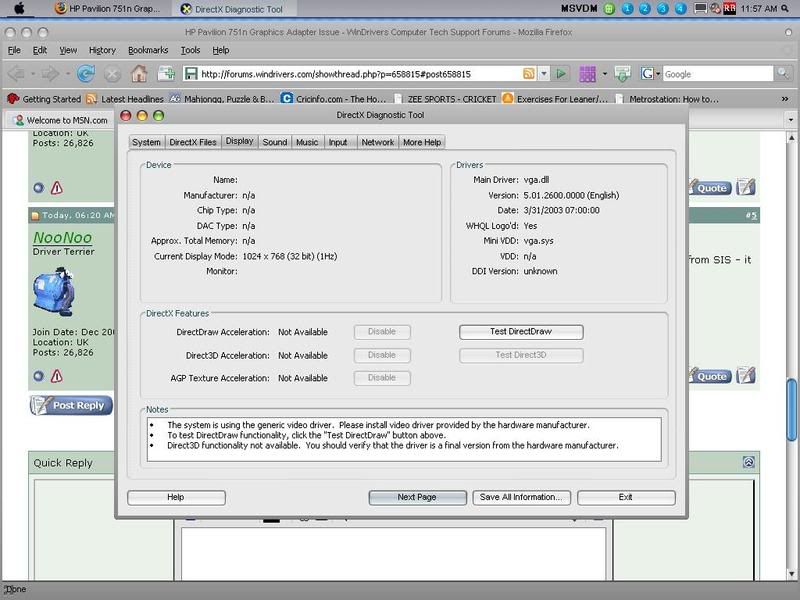This screenshot has width=800, height=600.
Task: Click the search magnifier in Google box
Action: (x=782, y=73)
